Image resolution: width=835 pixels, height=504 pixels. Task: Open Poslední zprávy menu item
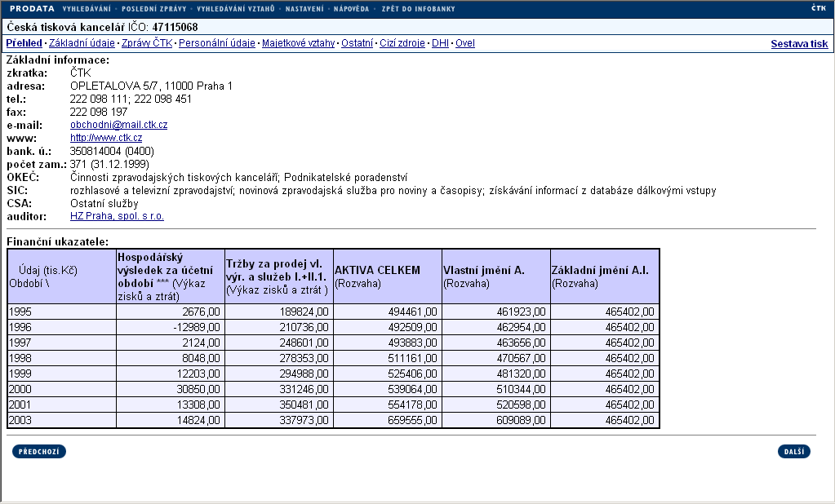[153, 9]
